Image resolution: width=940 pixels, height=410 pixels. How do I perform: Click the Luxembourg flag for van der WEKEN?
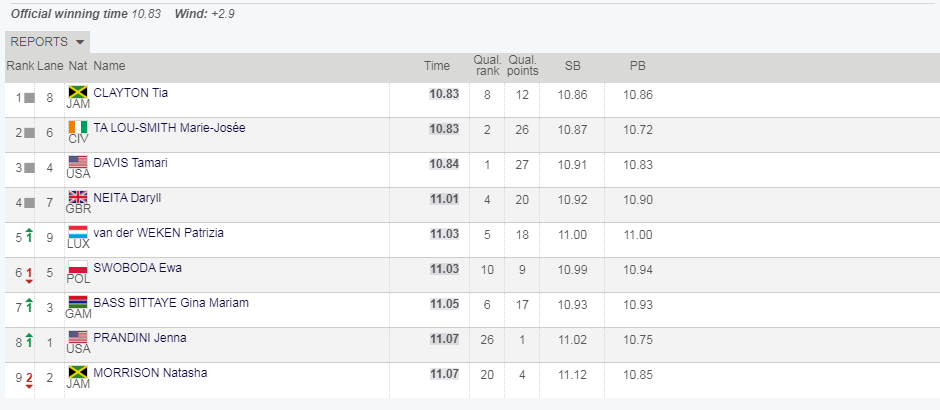click(x=78, y=233)
